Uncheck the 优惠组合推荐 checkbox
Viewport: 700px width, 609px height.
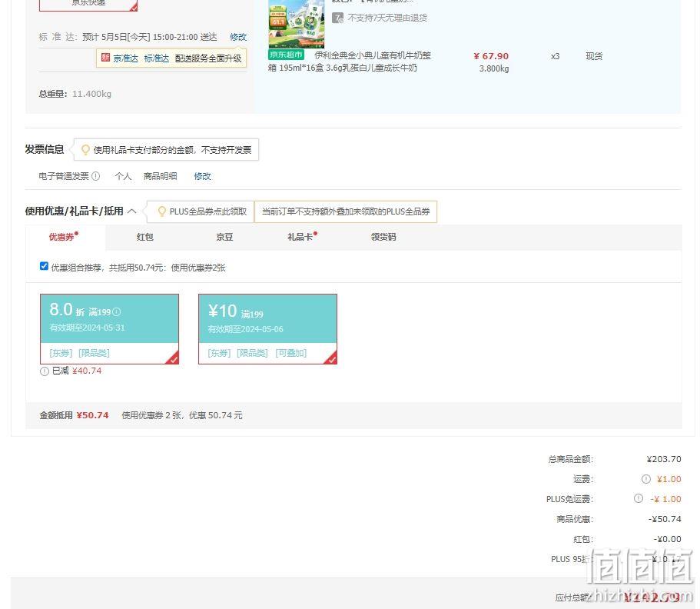point(44,266)
